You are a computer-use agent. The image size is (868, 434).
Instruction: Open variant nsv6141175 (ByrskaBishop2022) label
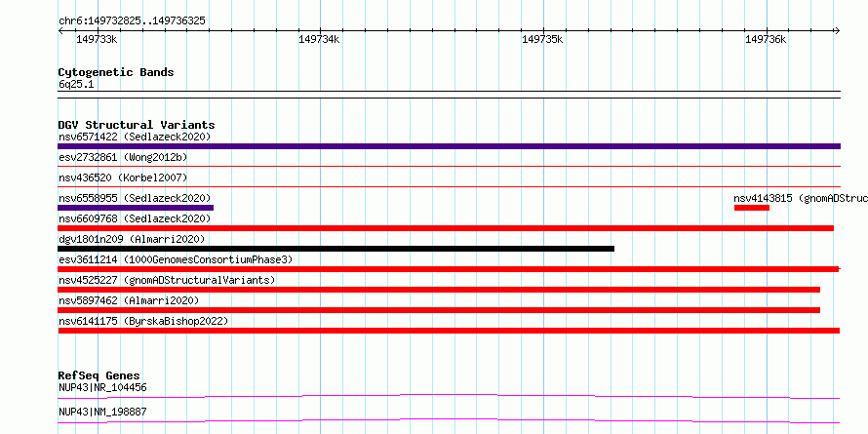pyautogui.click(x=143, y=321)
